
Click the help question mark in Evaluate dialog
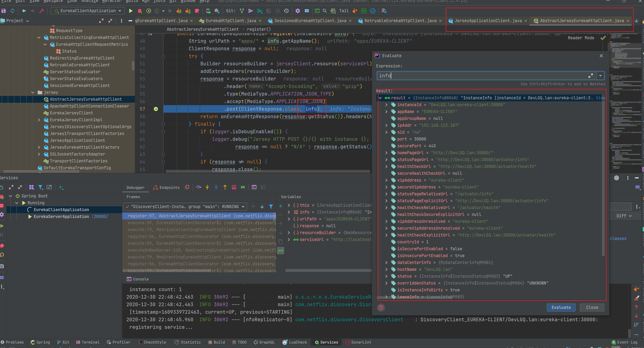(x=381, y=308)
